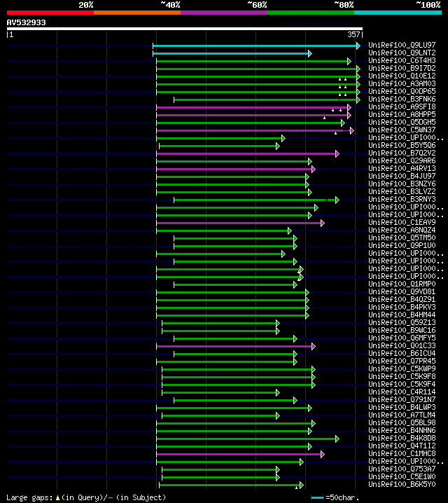448x503 pixels.
Task: Click the UniRef100_A7TLM4 label
Action: pos(402,415)
